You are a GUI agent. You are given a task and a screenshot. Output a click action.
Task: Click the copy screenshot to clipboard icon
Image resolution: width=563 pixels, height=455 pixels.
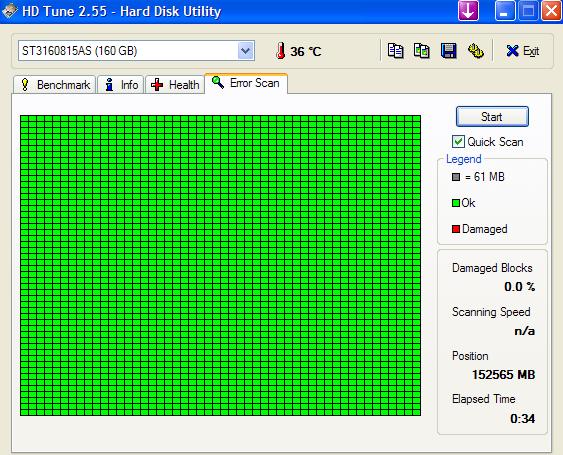[422, 51]
